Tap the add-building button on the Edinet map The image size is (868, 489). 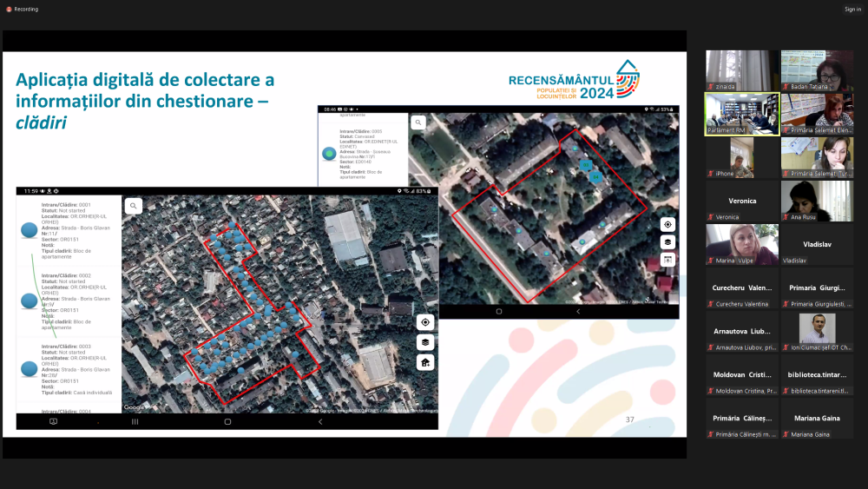coord(667,260)
